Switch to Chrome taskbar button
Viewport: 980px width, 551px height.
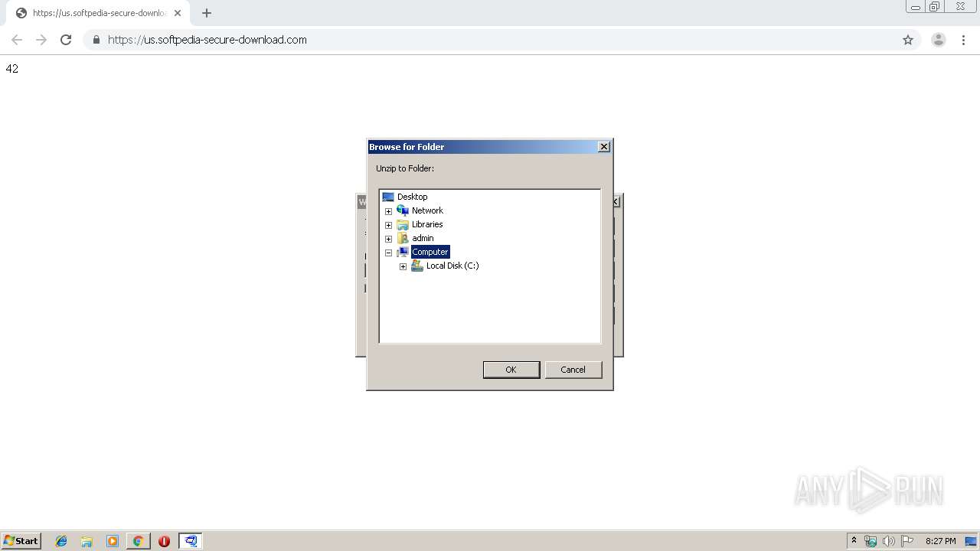(138, 541)
